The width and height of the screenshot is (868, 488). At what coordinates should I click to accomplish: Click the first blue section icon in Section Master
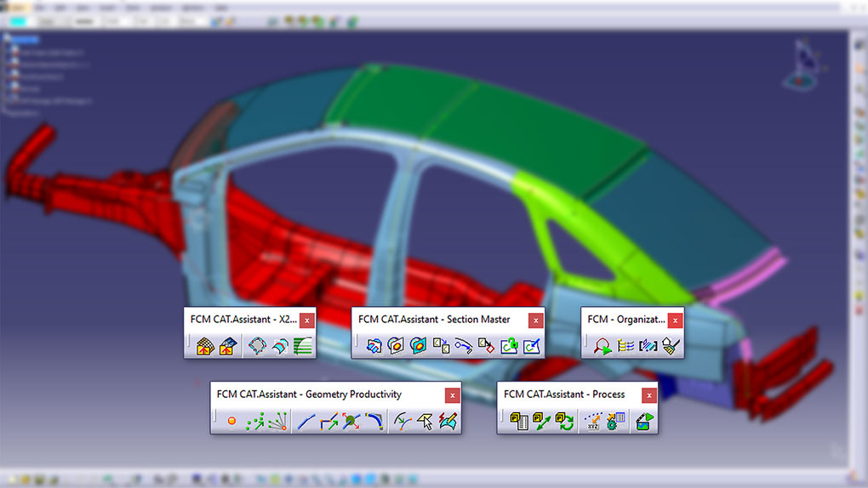click(374, 346)
